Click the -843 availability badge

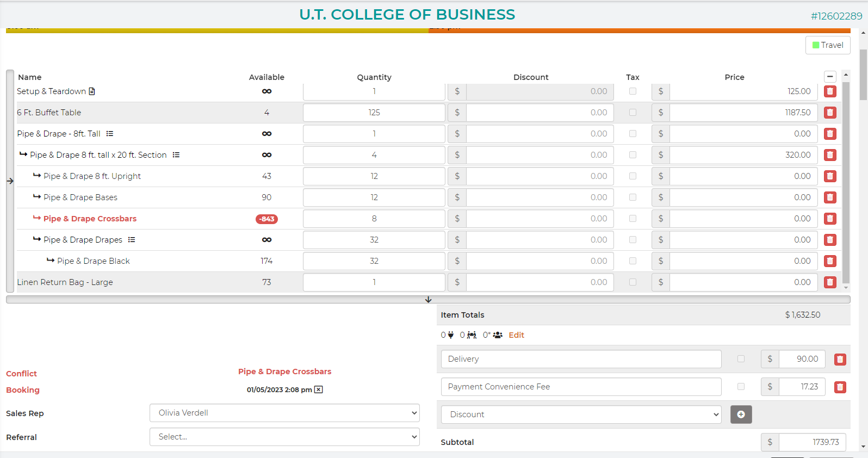(266, 219)
